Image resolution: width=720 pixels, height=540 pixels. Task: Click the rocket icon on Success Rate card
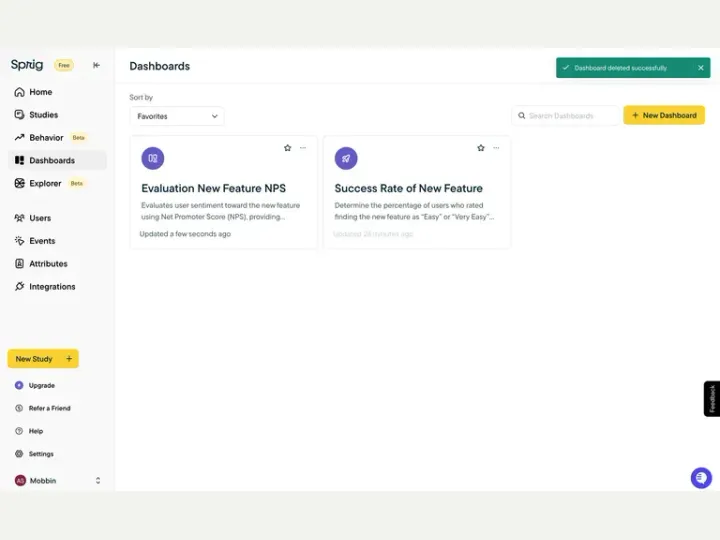[x=346, y=158]
